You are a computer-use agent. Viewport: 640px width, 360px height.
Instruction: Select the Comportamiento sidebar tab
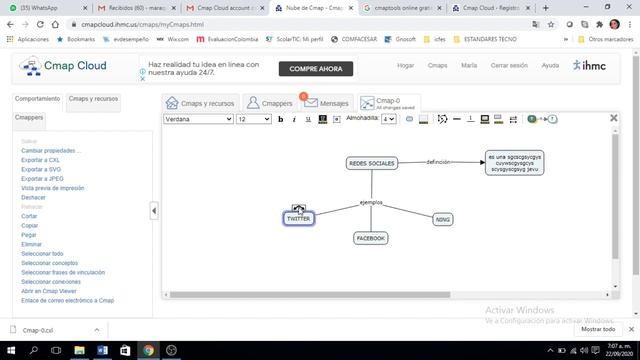(37, 99)
